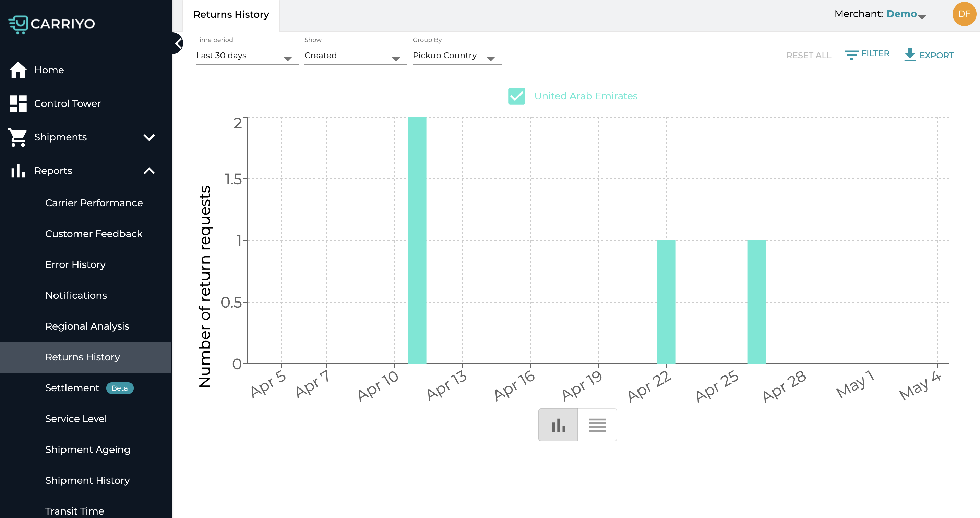Click the Control Tower dashboard icon

coord(18,103)
